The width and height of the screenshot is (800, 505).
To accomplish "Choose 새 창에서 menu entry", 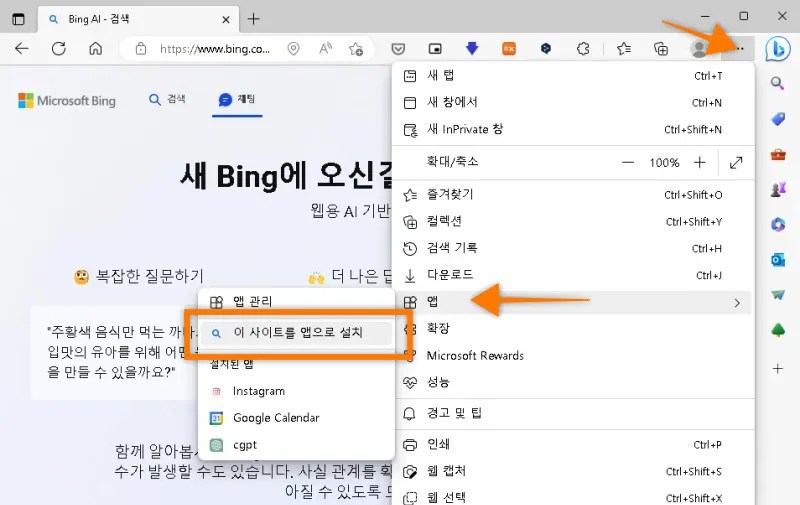I will 573,102.
